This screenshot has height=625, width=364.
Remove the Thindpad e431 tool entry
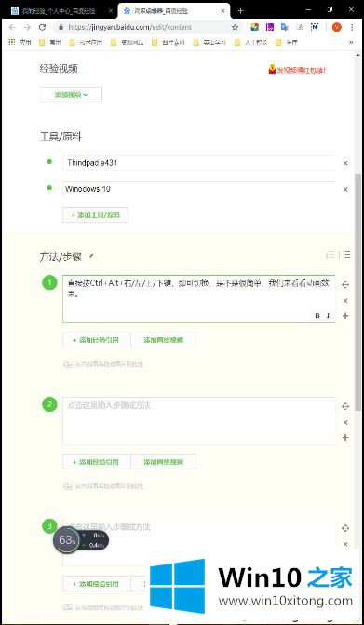click(345, 163)
